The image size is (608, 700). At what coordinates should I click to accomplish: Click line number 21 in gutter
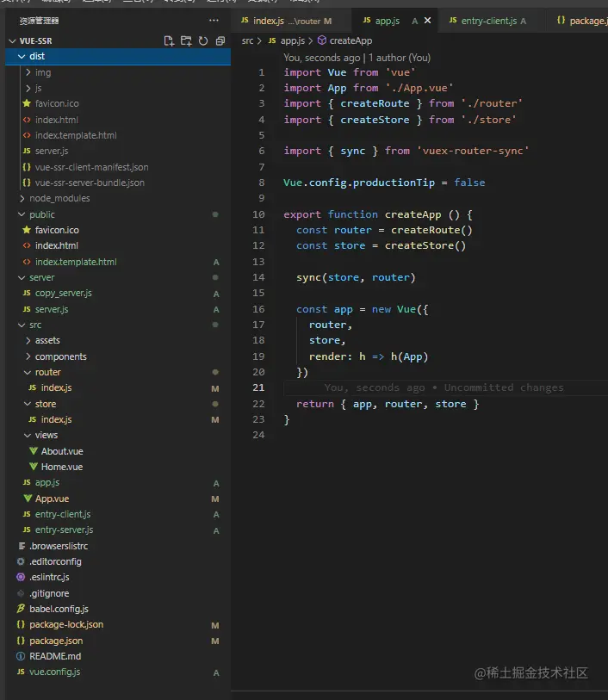click(258, 388)
